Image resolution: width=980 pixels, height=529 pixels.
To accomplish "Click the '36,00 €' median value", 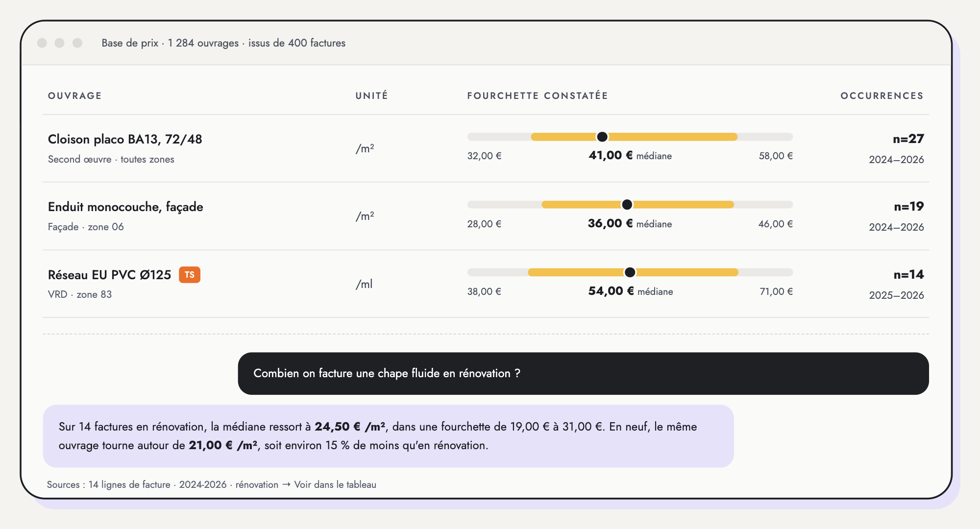I will click(611, 223).
